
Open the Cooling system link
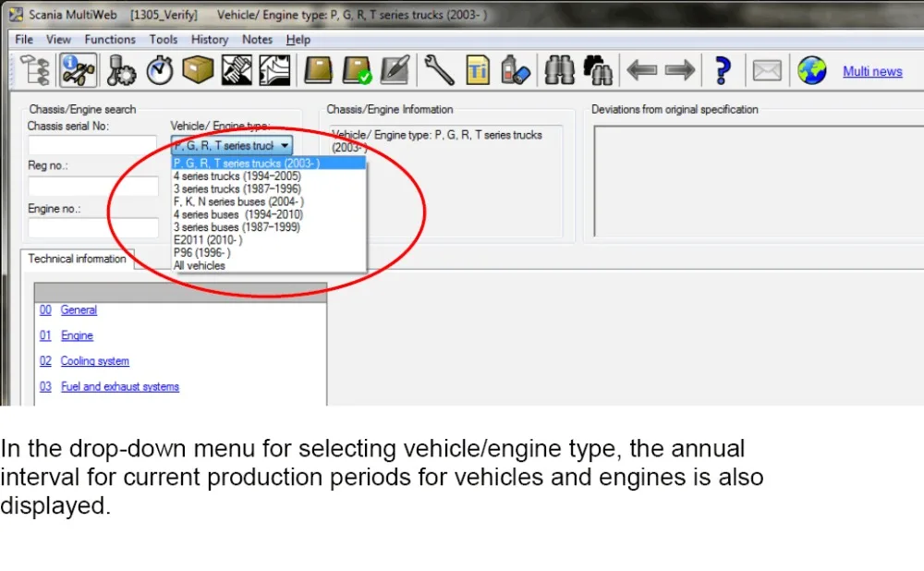[x=95, y=360]
